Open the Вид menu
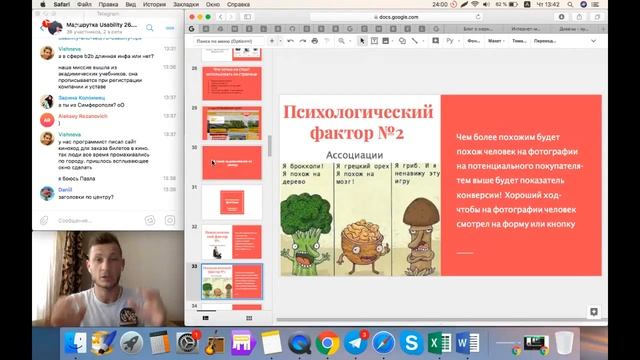The height and width of the screenshot is (360, 640). [x=131, y=4]
